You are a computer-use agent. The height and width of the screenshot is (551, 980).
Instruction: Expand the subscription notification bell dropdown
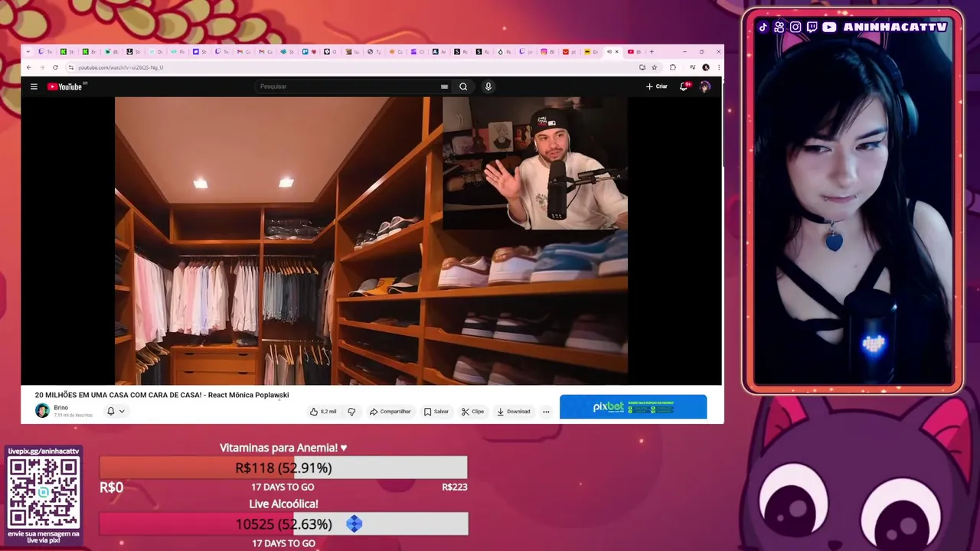pyautogui.click(x=116, y=411)
